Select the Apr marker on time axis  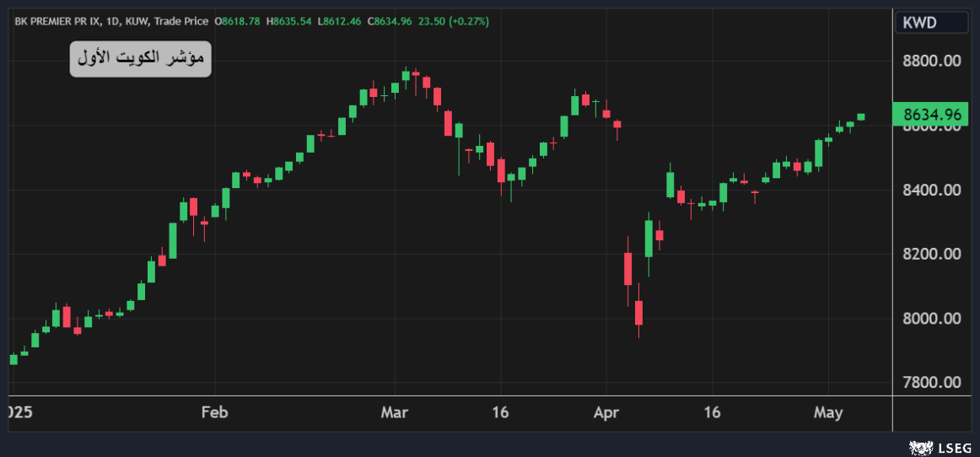point(606,412)
